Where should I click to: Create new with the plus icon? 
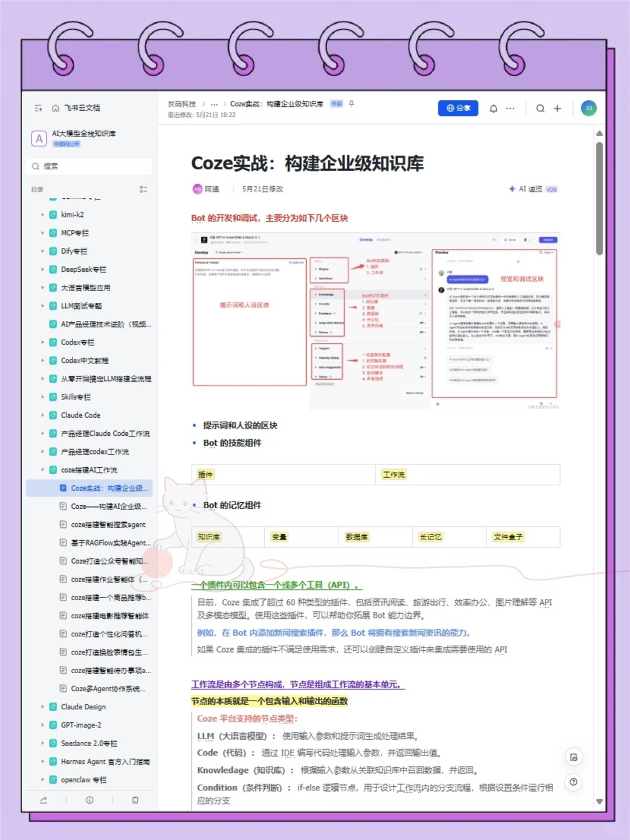557,108
